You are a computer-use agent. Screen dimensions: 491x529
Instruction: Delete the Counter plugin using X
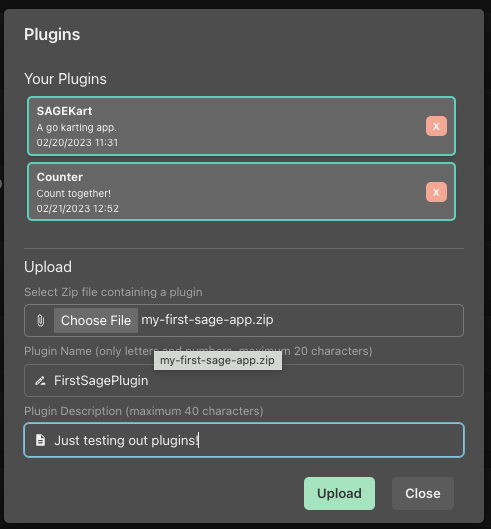point(436,192)
